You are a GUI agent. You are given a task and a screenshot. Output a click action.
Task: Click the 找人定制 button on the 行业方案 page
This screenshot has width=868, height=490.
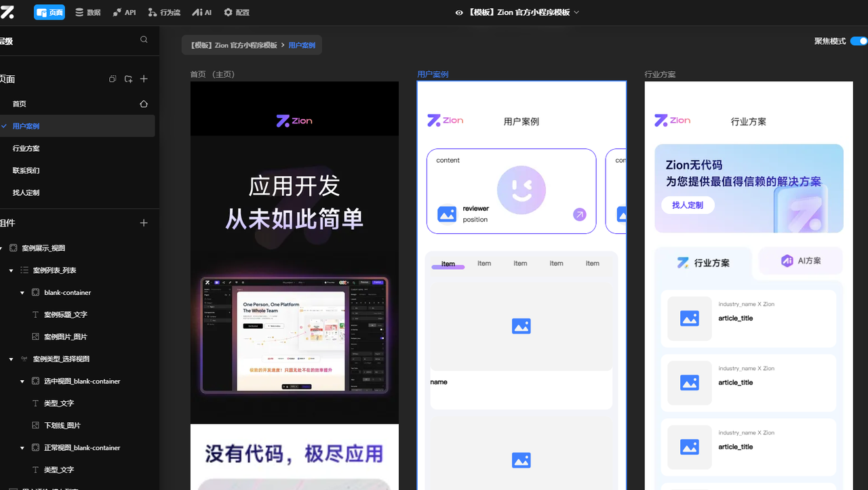(688, 205)
